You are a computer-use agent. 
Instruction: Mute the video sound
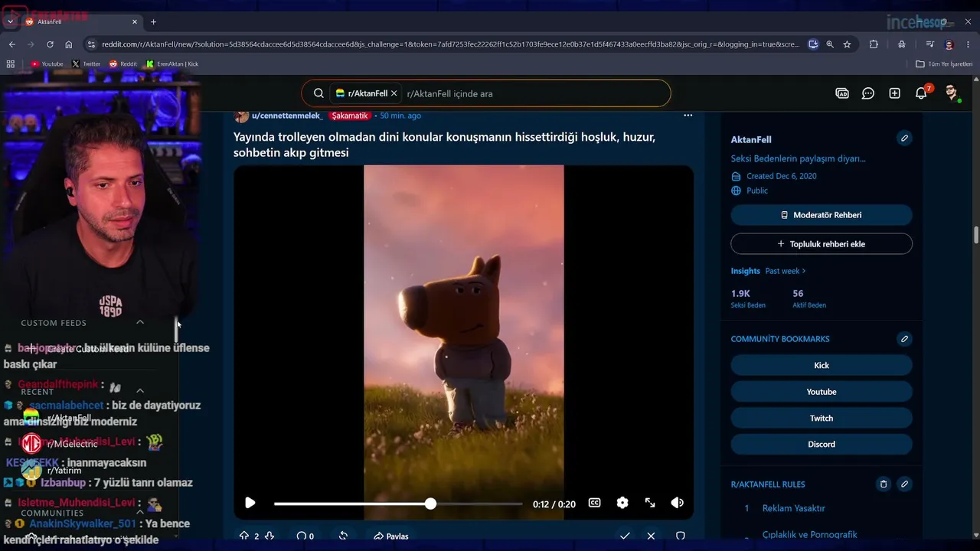tap(677, 503)
